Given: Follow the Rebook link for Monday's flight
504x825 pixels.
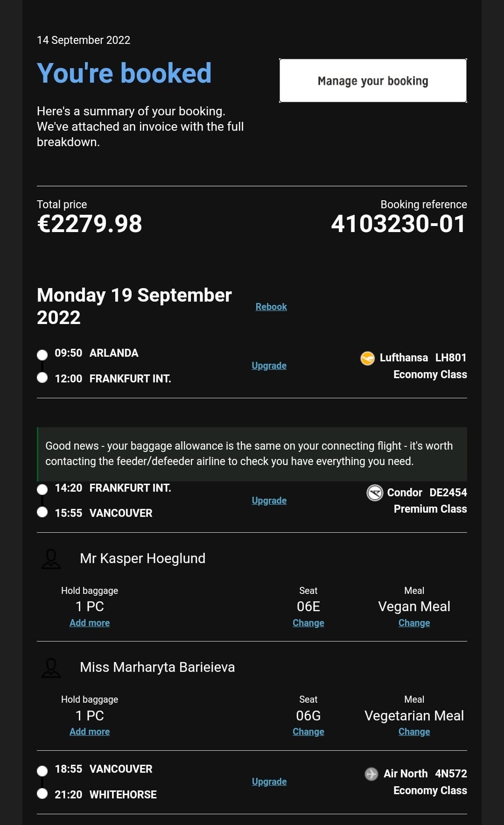Looking at the screenshot, I should click(271, 307).
